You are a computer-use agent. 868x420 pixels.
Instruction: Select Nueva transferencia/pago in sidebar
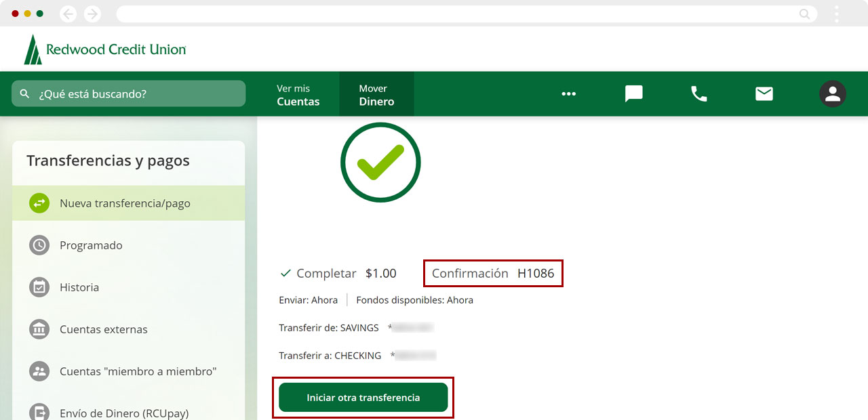click(125, 203)
